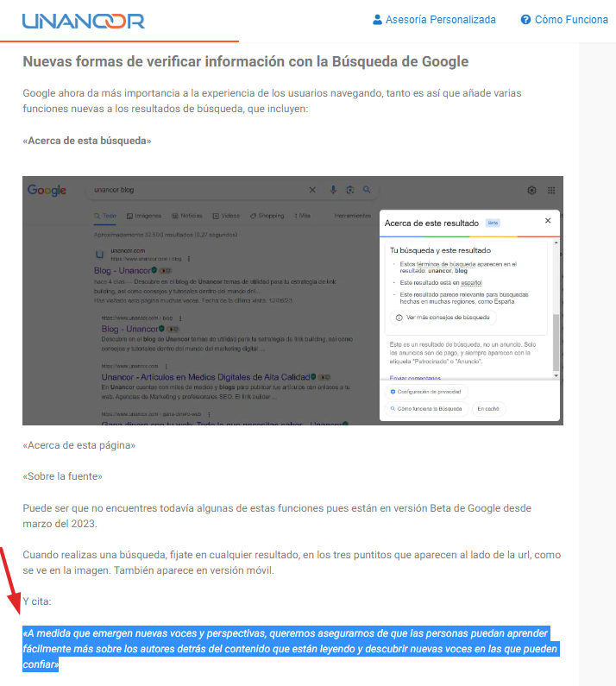Image resolution: width=616 pixels, height=686 pixels.
Task: Click the highlighted quote starting '«A medida que emergen'
Action: click(x=291, y=649)
